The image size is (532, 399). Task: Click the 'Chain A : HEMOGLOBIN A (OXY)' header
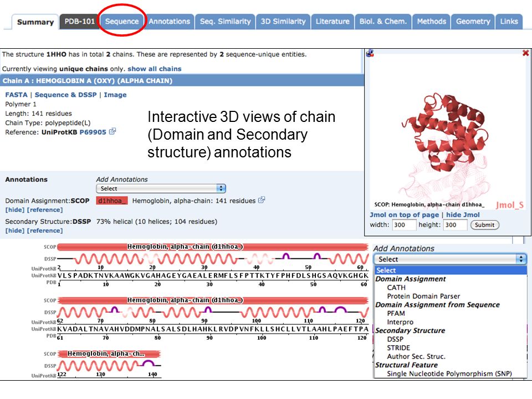click(x=182, y=81)
